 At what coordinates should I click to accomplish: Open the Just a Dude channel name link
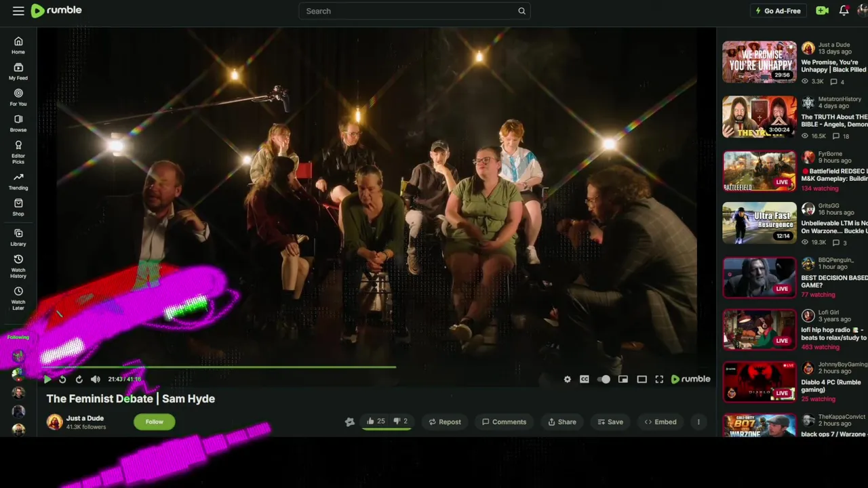coord(85,418)
